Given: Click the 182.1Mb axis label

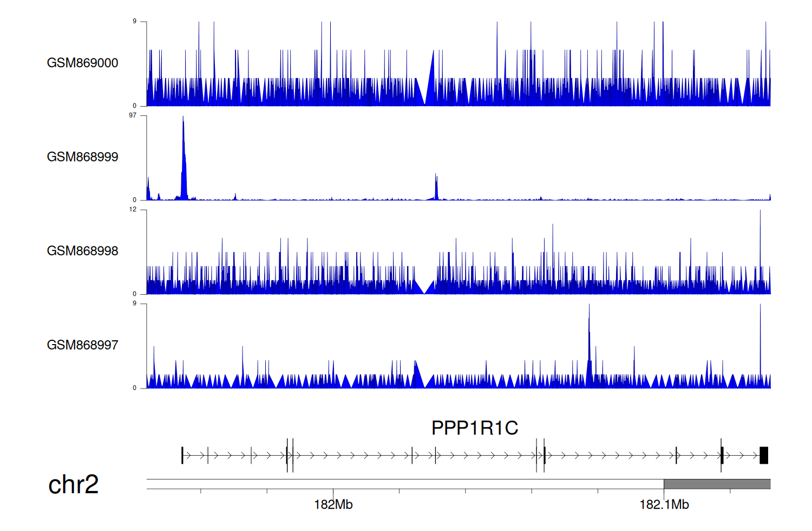Looking at the screenshot, I should (x=664, y=505).
